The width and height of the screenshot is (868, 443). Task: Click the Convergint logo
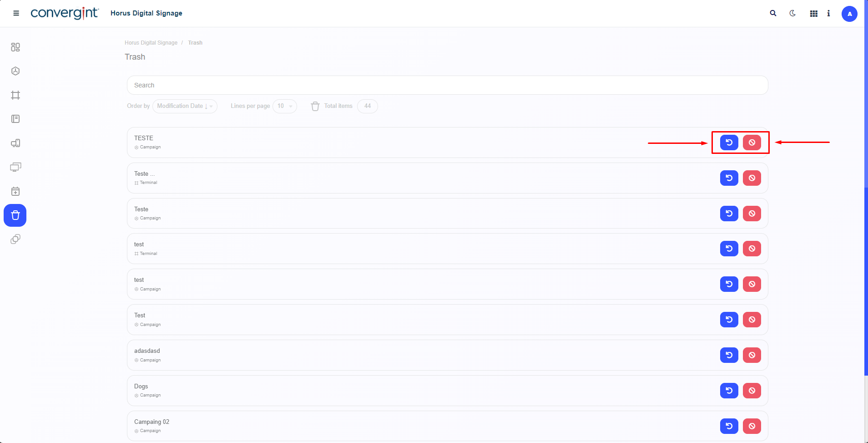point(64,13)
